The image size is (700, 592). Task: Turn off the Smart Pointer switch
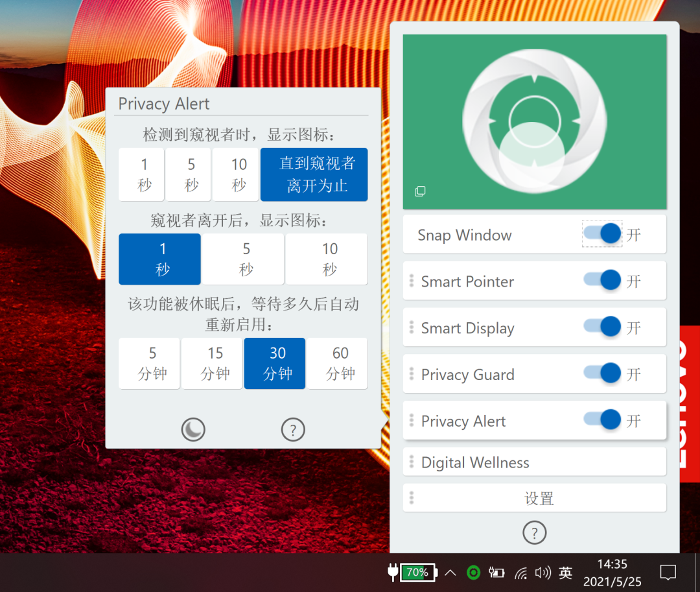[x=602, y=281]
